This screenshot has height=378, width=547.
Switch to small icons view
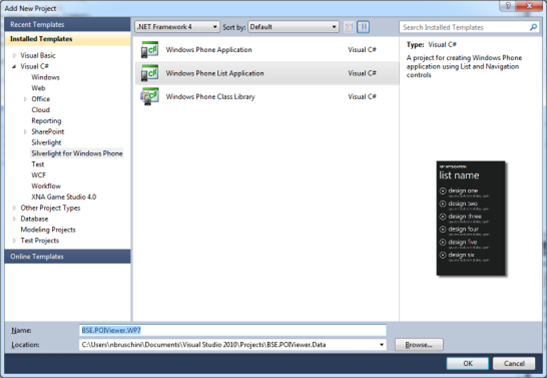(x=349, y=27)
